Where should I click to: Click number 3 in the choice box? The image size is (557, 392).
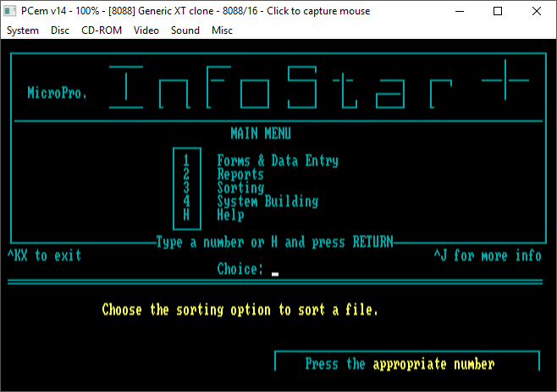186,187
